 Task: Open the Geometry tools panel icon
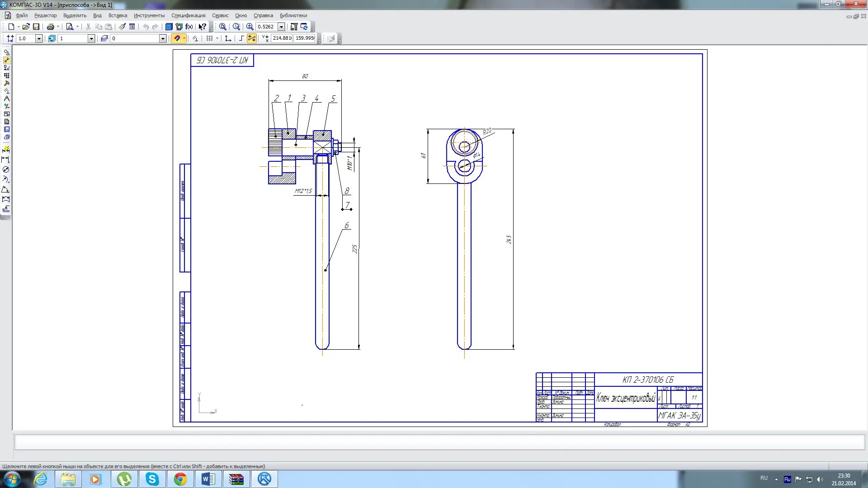[x=6, y=52]
